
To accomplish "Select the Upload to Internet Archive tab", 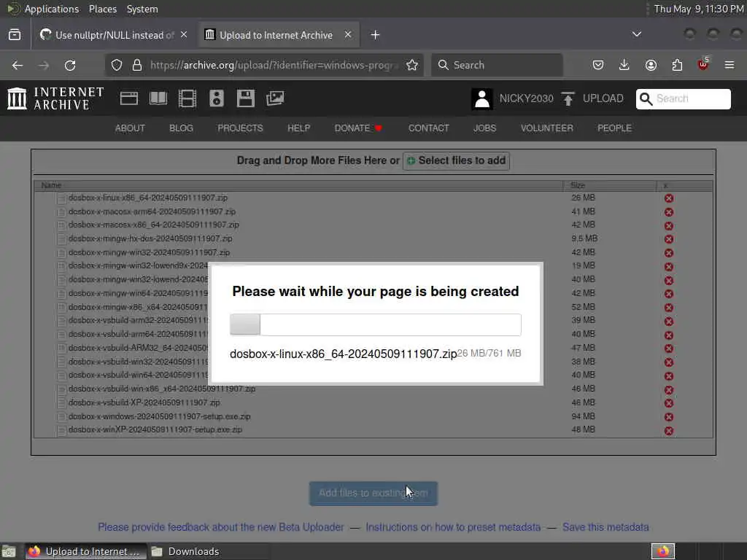I will [279, 35].
